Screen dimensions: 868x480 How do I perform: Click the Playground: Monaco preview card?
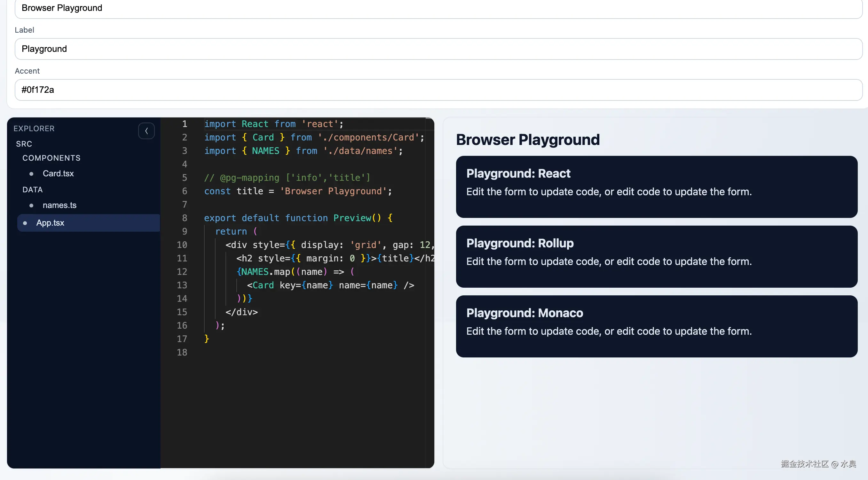point(656,326)
